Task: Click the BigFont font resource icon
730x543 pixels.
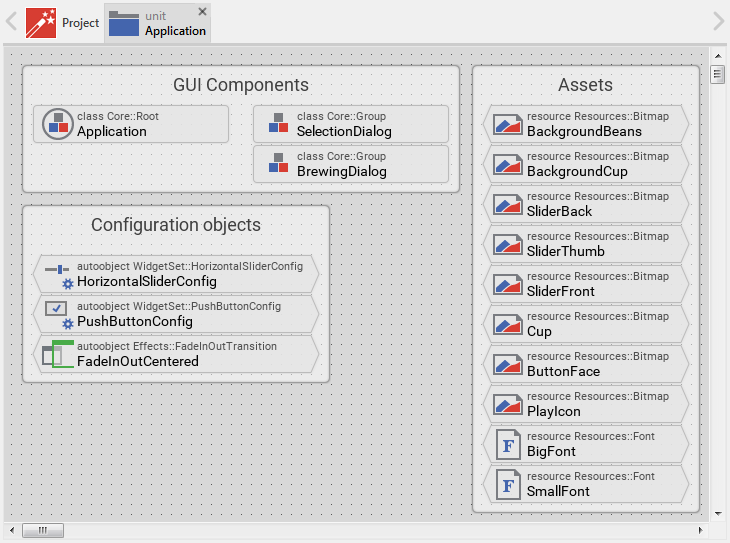Action: coord(508,444)
